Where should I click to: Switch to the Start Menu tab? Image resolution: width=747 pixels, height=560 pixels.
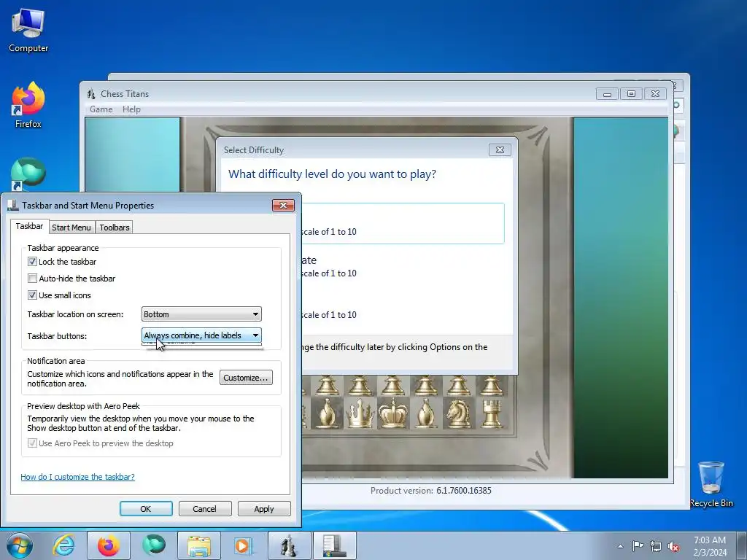click(71, 227)
